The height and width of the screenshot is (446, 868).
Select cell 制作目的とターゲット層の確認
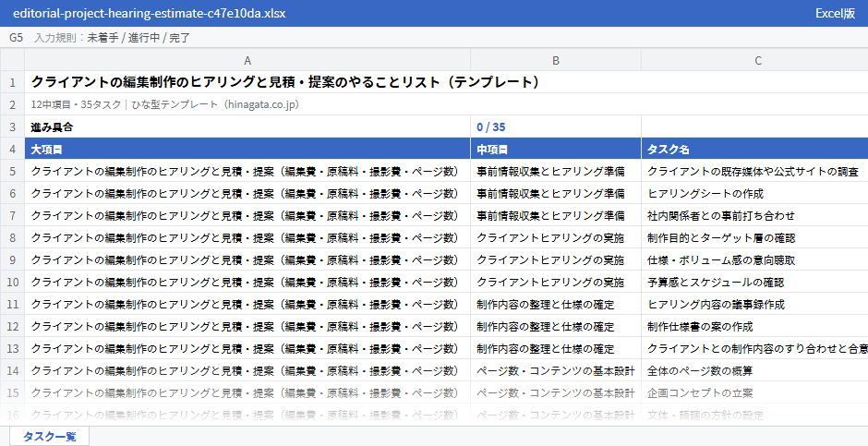(754, 237)
